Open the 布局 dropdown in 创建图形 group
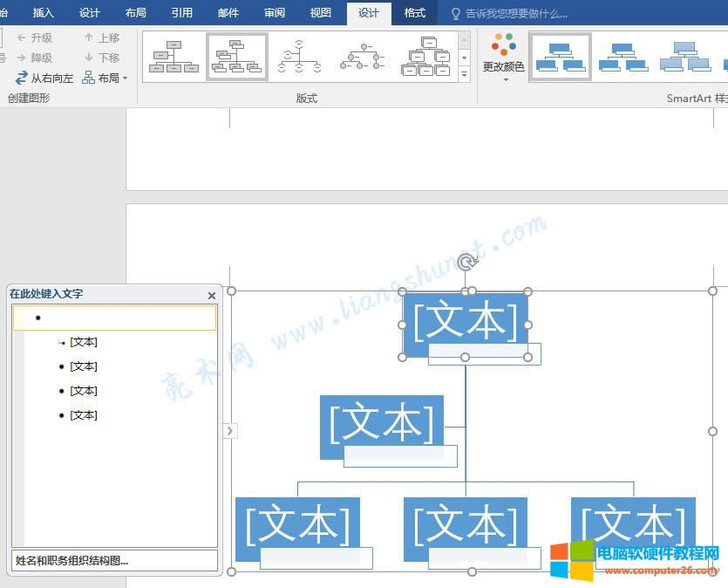Image resolution: width=728 pixels, height=588 pixels. (x=105, y=78)
